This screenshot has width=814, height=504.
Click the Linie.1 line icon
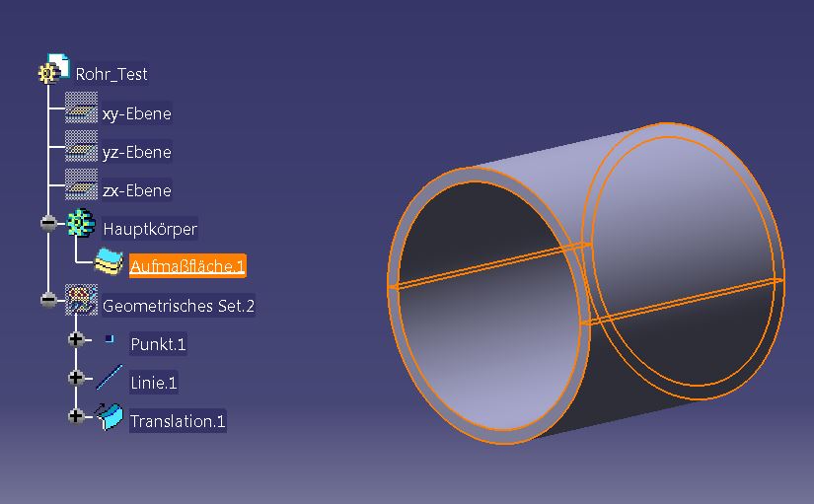pos(110,378)
